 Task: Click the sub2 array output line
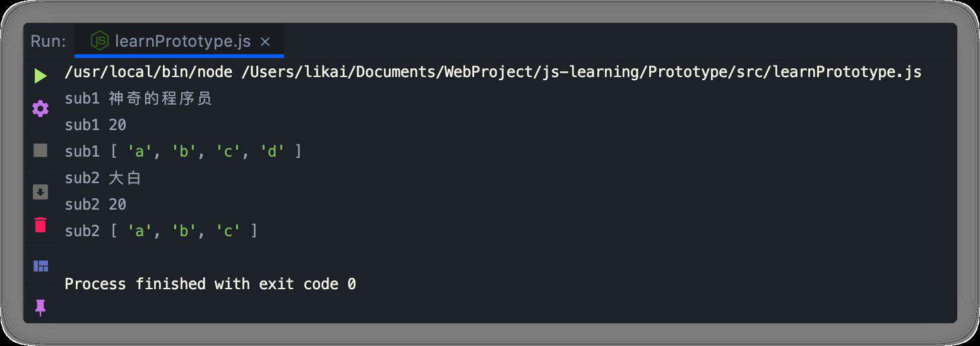click(x=161, y=231)
